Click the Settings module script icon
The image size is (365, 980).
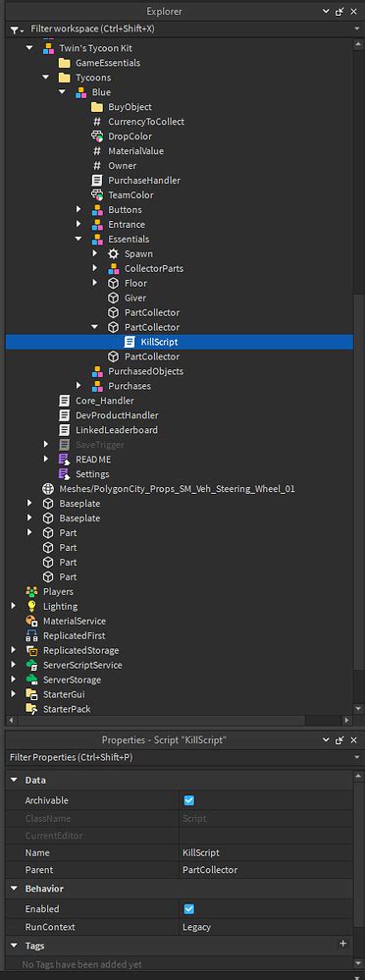pos(64,473)
